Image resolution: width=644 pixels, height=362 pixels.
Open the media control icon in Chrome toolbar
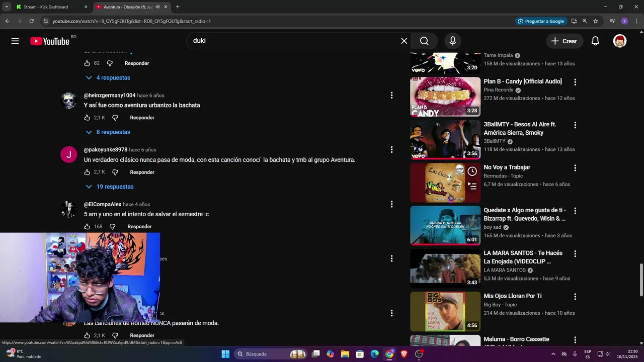(x=612, y=21)
